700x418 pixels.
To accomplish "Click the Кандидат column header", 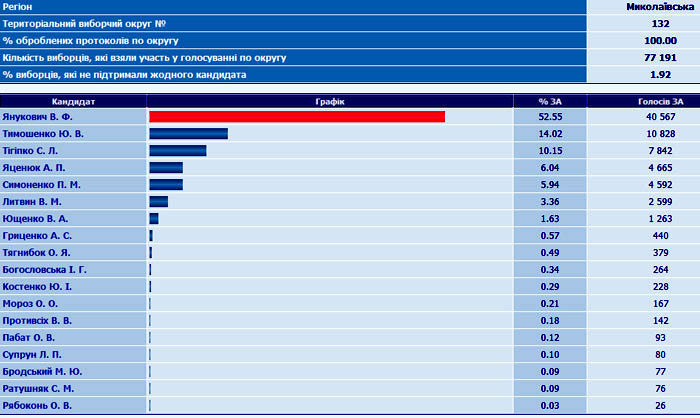I will [73, 100].
